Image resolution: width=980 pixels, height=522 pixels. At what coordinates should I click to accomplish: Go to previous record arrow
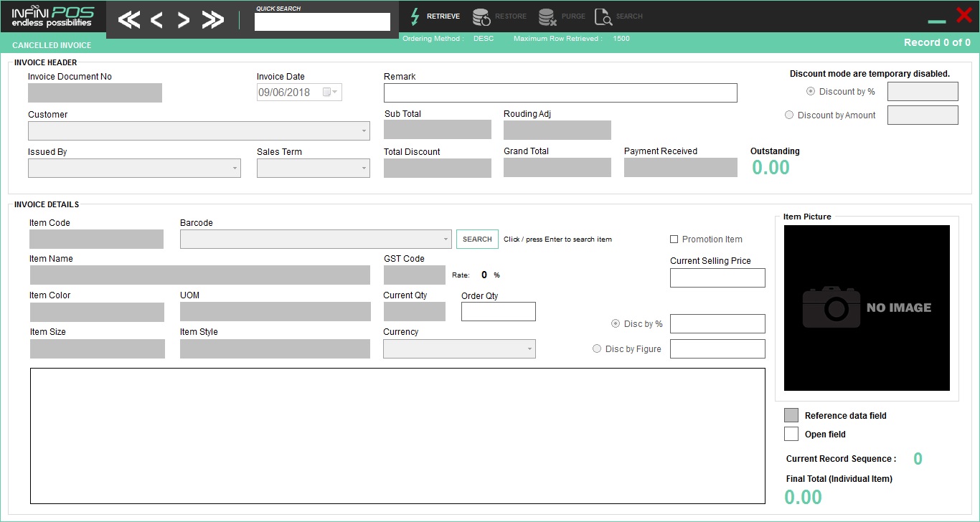tap(156, 20)
